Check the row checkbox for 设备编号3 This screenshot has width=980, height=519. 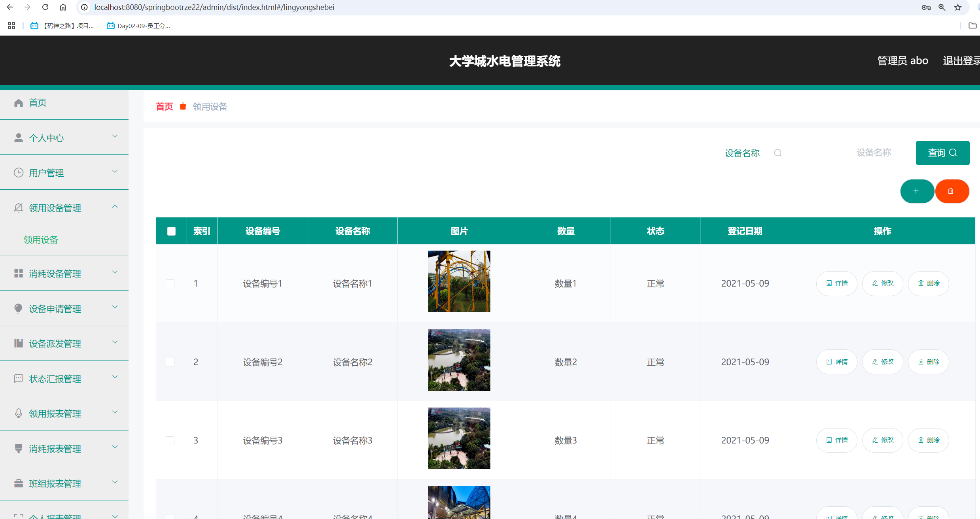pos(170,440)
